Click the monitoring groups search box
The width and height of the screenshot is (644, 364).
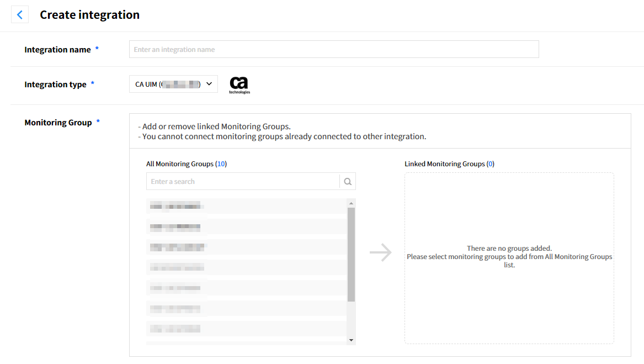pos(243,182)
